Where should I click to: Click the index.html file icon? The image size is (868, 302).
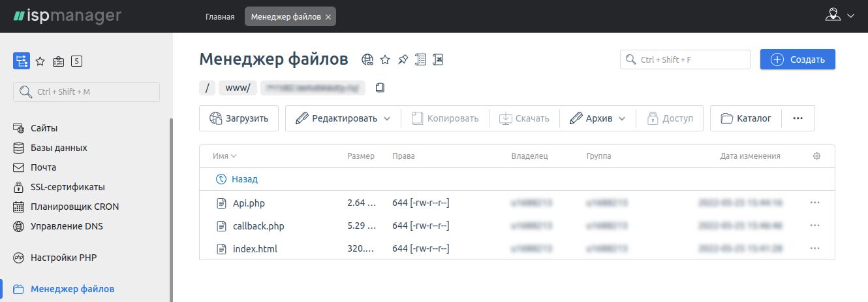221,249
